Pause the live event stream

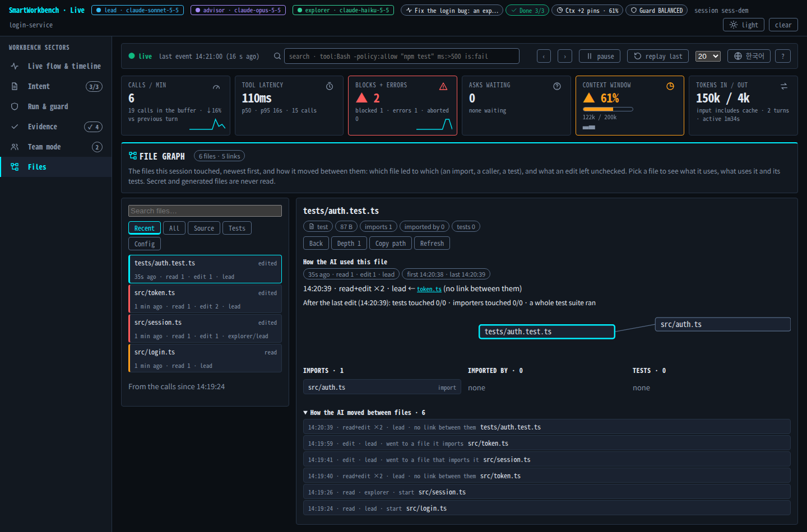600,56
